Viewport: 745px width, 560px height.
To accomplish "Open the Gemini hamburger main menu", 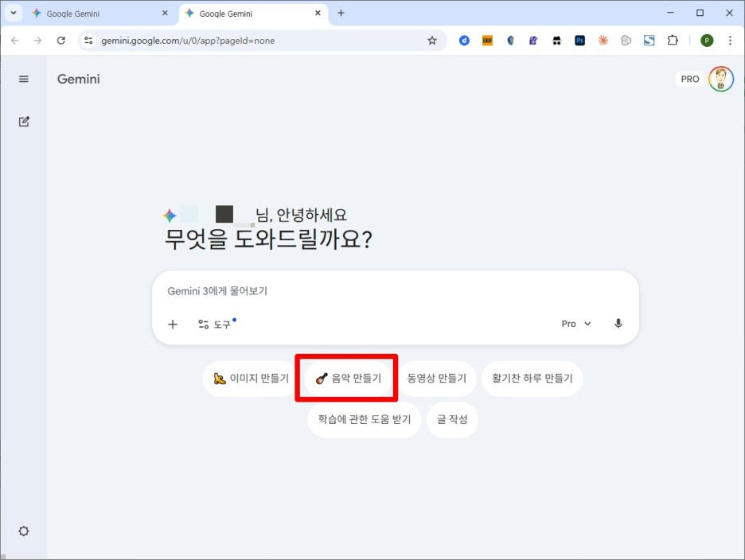I will 24,79.
